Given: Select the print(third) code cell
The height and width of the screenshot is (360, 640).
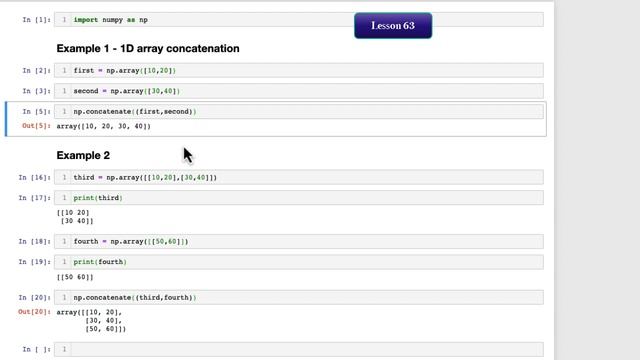Looking at the screenshot, I should coord(299,198).
